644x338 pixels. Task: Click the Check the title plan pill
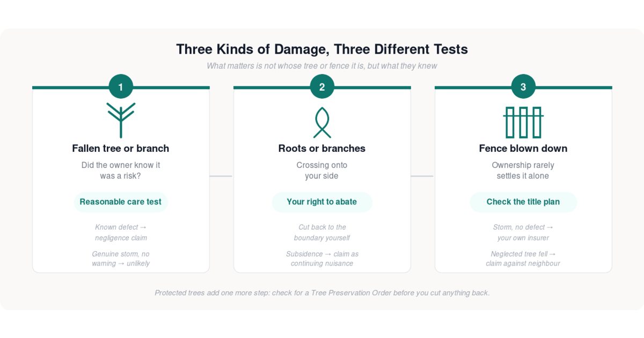point(523,202)
